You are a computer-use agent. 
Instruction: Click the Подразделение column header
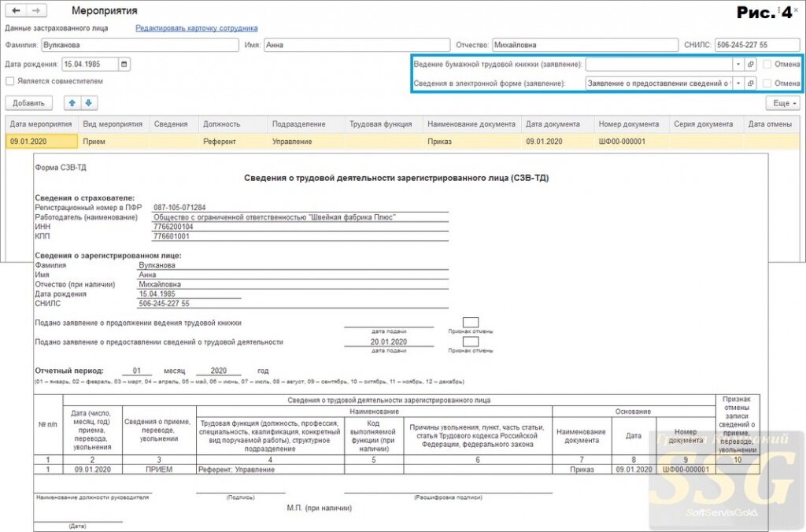click(x=306, y=124)
